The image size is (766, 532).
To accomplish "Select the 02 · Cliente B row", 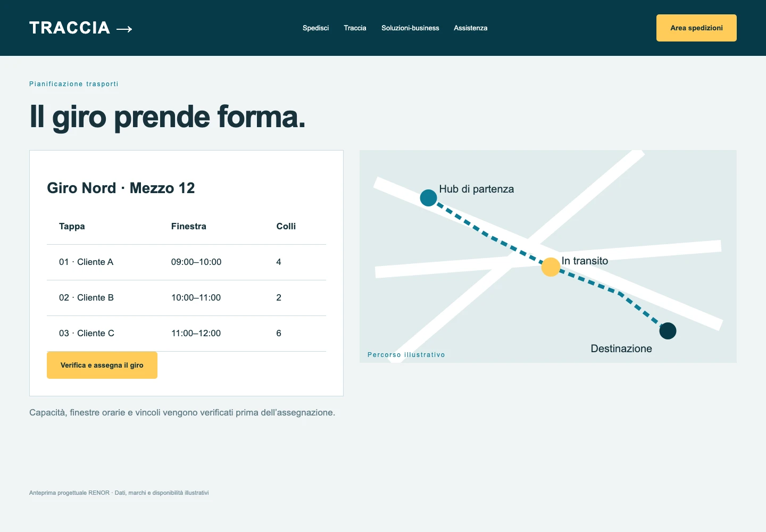I will [x=186, y=298].
